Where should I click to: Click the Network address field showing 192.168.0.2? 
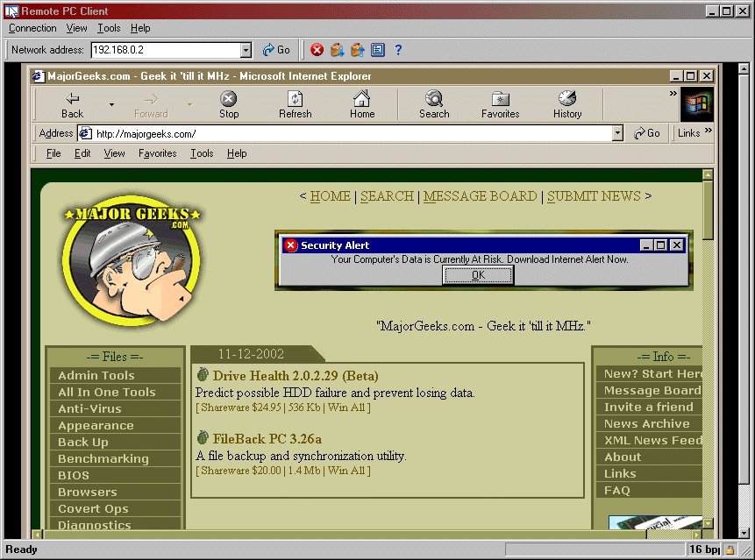166,50
